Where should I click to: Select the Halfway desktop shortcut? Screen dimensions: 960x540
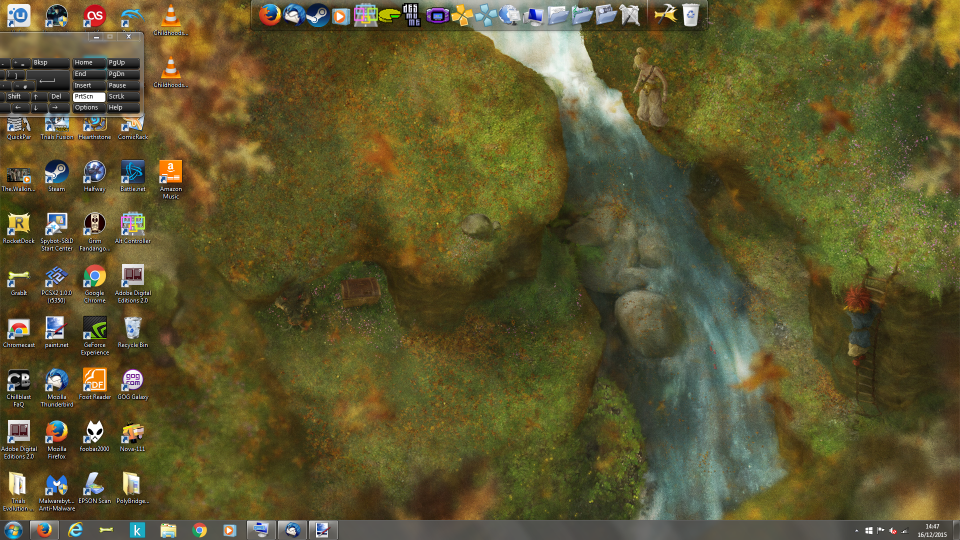[x=94, y=176]
